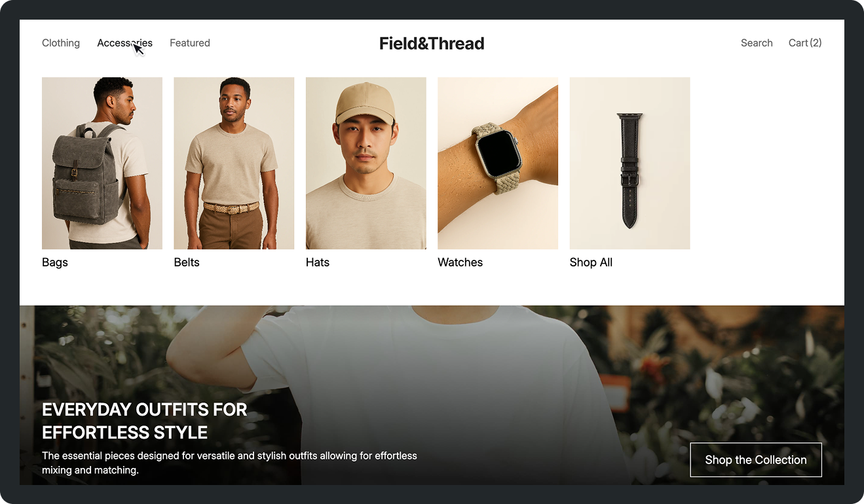864x504 pixels.
Task: Open the Search link
Action: point(757,43)
